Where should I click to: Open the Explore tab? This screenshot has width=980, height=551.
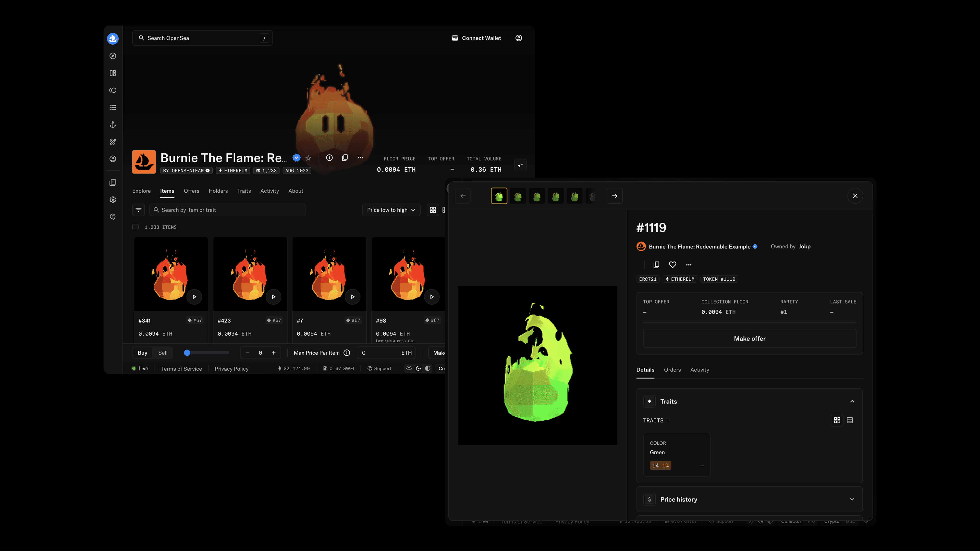pyautogui.click(x=142, y=191)
